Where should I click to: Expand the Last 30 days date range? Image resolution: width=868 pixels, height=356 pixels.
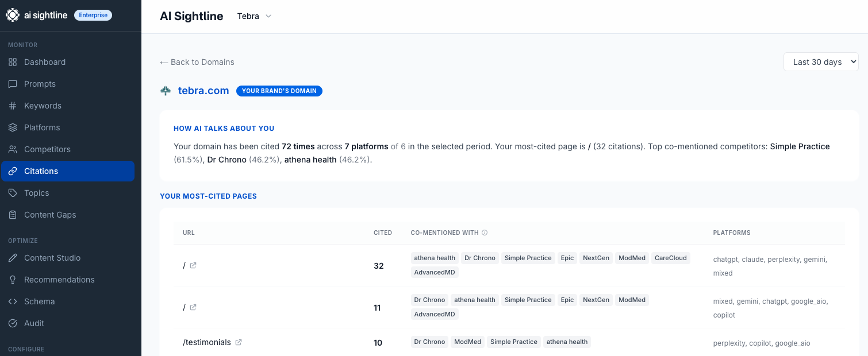coord(820,62)
